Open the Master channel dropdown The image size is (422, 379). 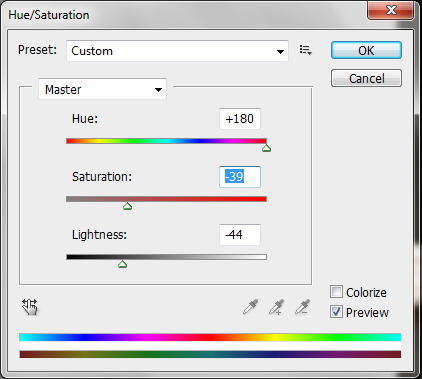coord(102,89)
